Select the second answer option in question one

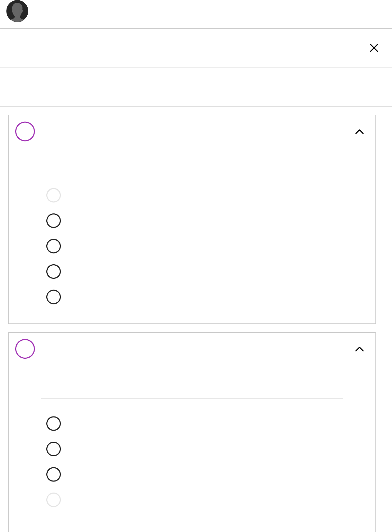click(x=54, y=221)
